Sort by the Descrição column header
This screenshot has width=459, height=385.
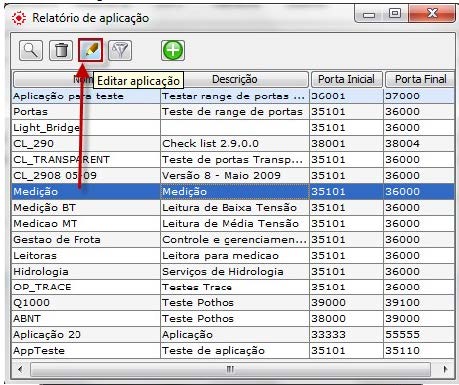[234, 79]
